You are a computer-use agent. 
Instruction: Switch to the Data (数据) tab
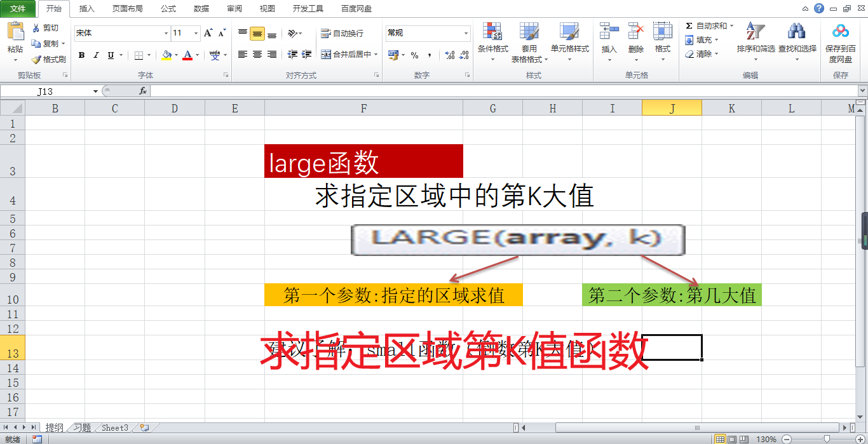point(201,9)
